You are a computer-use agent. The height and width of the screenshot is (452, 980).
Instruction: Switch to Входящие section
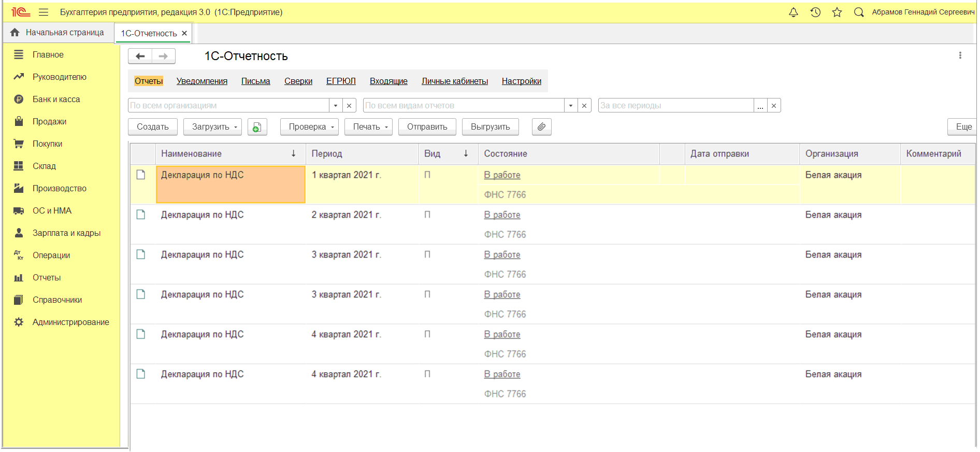[388, 81]
